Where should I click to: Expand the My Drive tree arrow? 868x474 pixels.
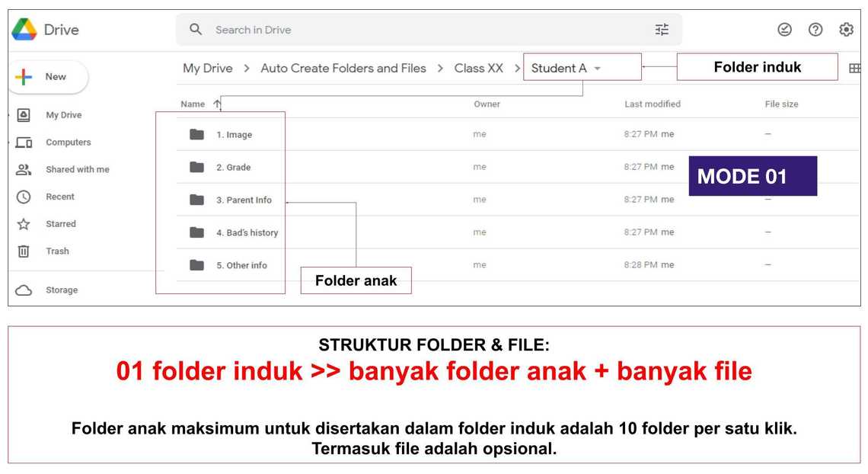[10, 115]
